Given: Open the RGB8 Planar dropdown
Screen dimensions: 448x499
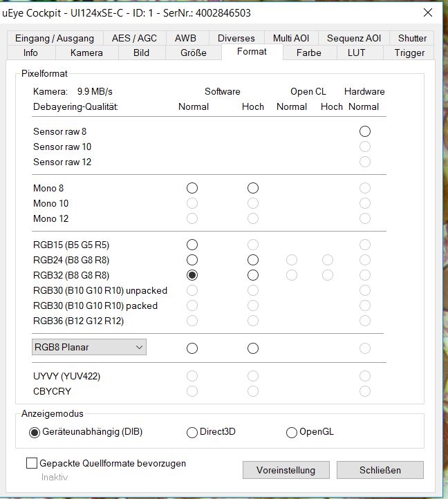Looking at the screenshot, I should [89, 347].
